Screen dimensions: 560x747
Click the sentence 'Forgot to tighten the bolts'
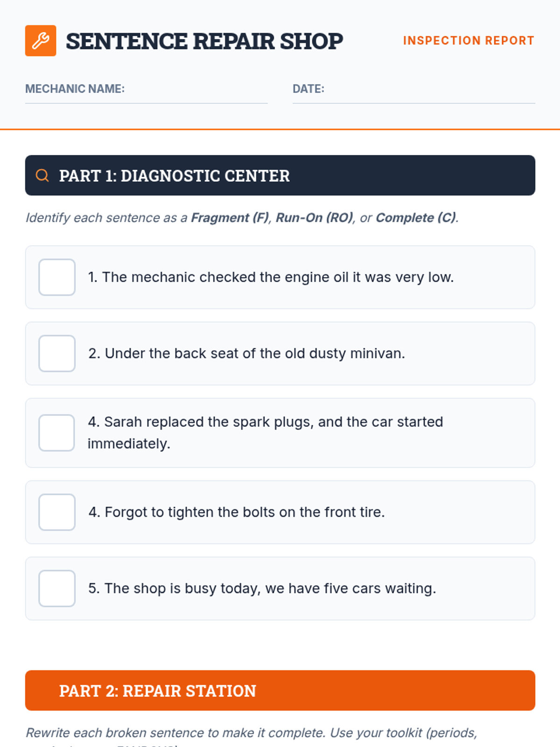point(237,512)
